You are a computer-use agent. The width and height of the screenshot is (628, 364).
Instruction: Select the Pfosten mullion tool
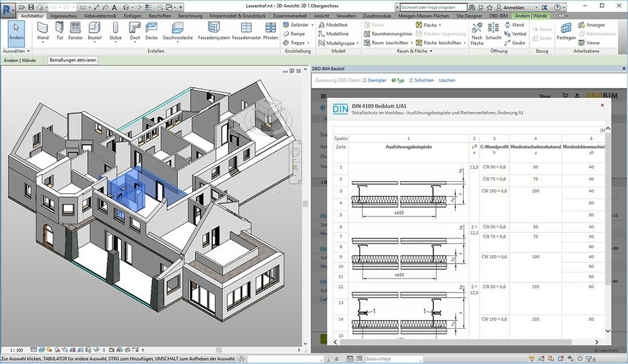click(271, 31)
